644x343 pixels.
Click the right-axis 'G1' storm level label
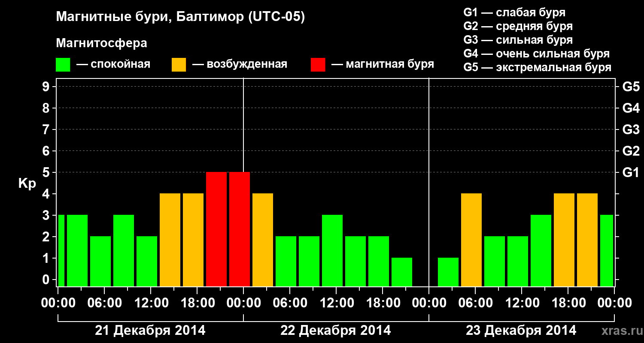pyautogui.click(x=631, y=173)
